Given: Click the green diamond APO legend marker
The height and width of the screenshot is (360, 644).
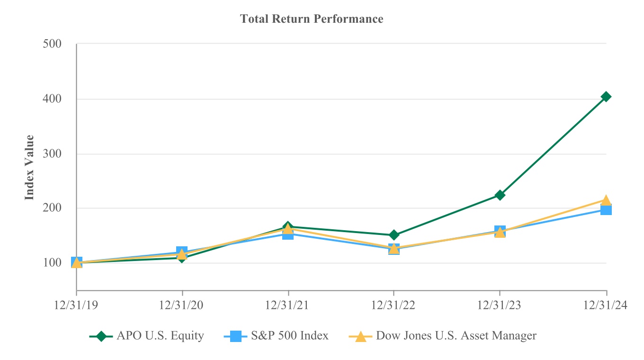Looking at the screenshot, I should [100, 336].
